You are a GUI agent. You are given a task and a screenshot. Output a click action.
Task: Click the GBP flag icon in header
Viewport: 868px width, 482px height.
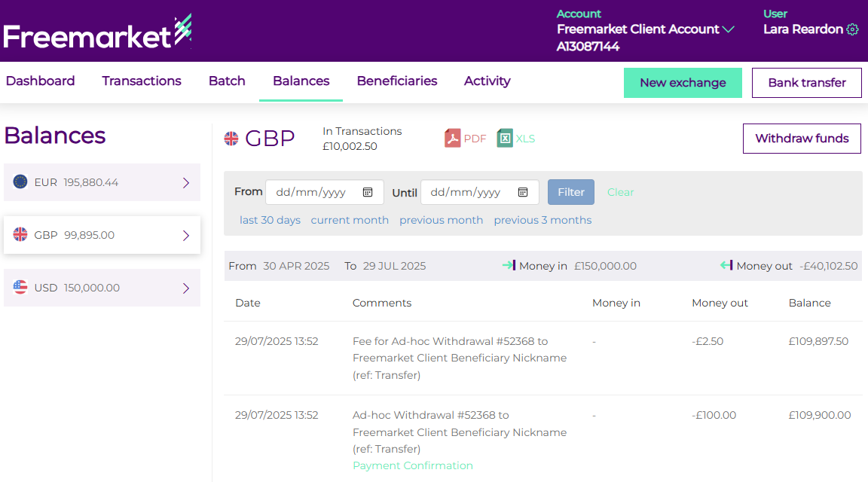pyautogui.click(x=231, y=139)
